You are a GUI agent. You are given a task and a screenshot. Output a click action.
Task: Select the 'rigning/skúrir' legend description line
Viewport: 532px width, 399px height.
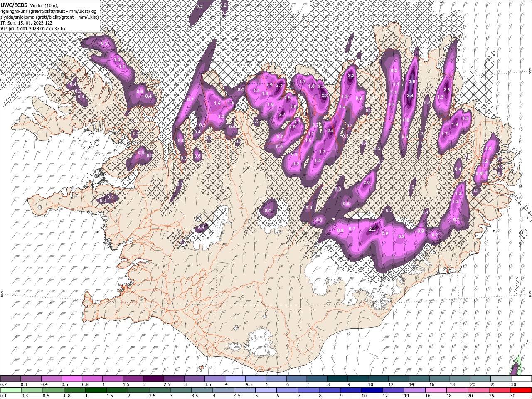pos(48,11)
